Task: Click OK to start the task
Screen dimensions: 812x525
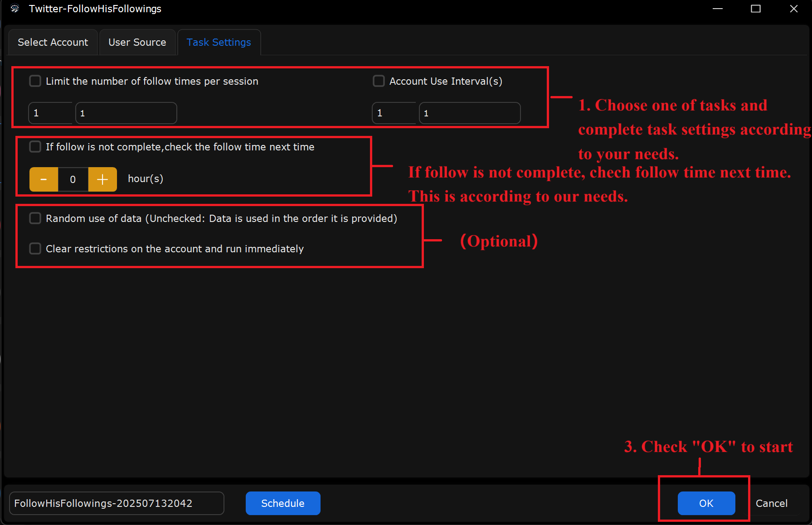Action: (706, 503)
